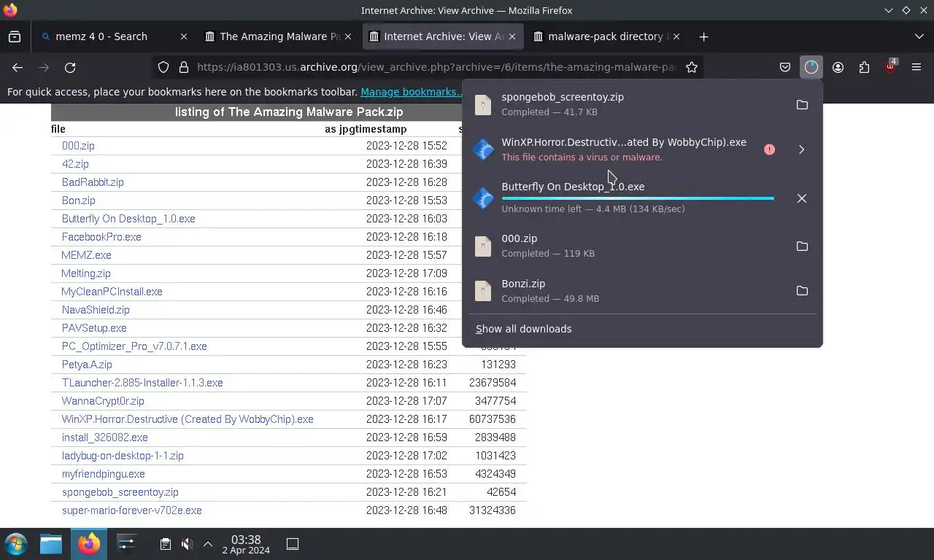
Task: Click show desktop taskbar icon
Action: [293, 544]
